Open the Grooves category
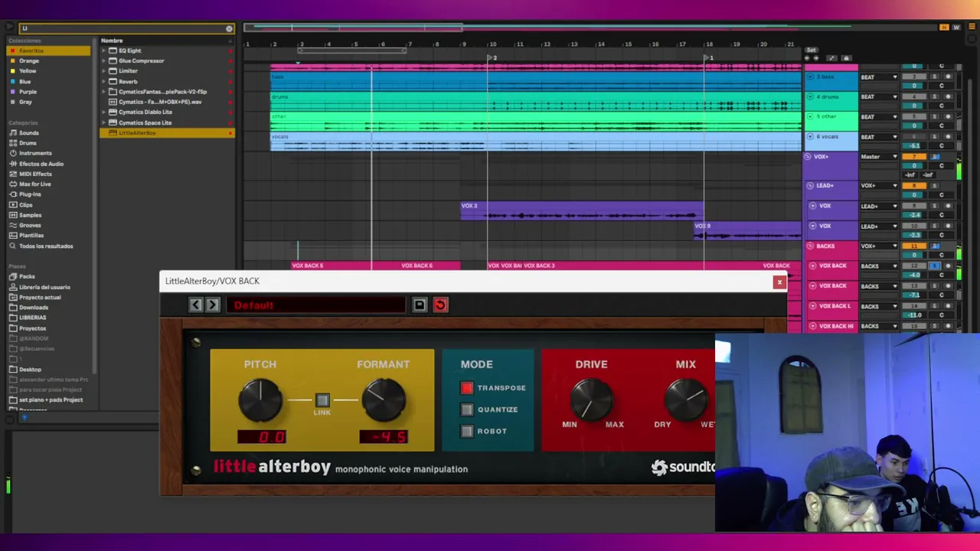This screenshot has height=551, width=980. 30,225
